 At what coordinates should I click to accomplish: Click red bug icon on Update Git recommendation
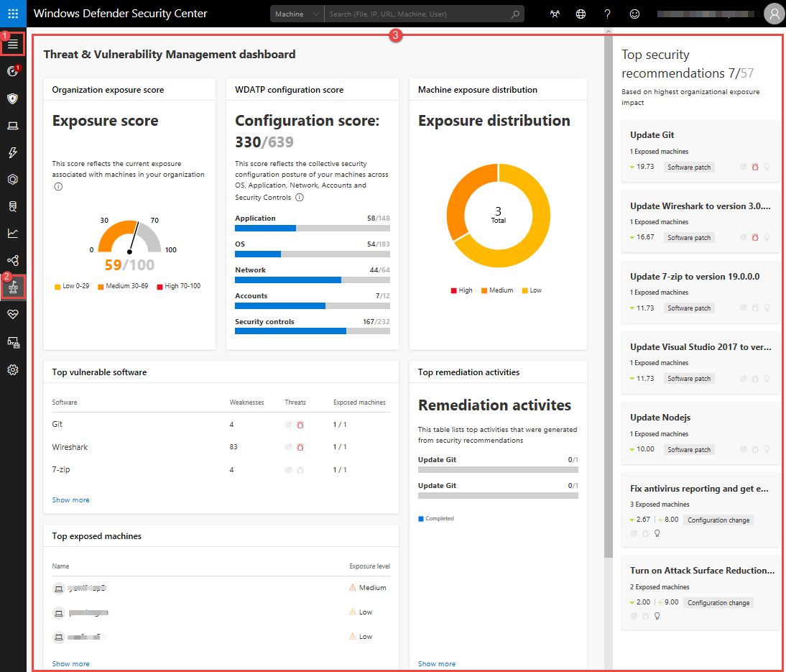point(755,167)
